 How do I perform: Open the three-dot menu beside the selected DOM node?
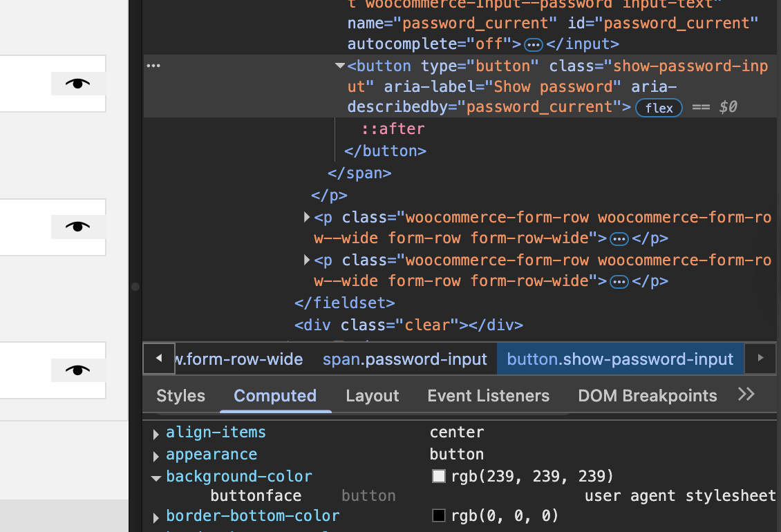[x=153, y=66]
